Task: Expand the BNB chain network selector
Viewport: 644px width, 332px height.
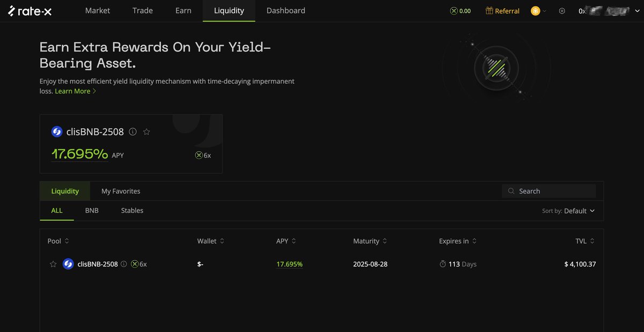Action: 539,11
